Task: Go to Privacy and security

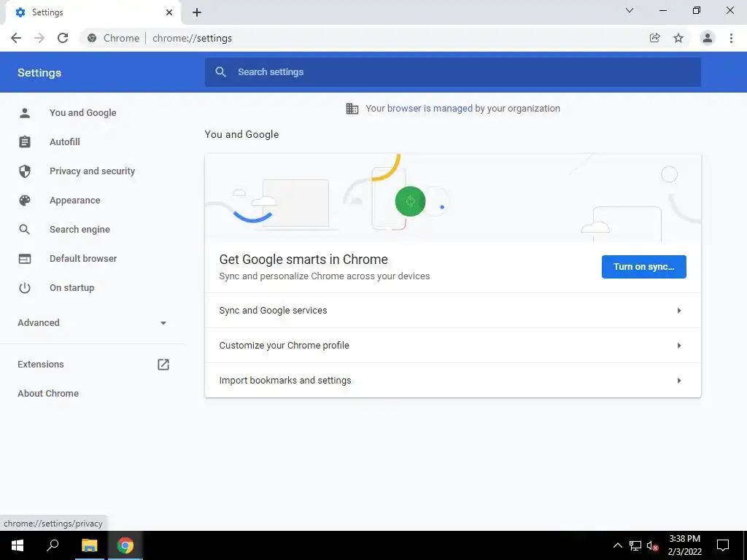Action: pos(92,171)
